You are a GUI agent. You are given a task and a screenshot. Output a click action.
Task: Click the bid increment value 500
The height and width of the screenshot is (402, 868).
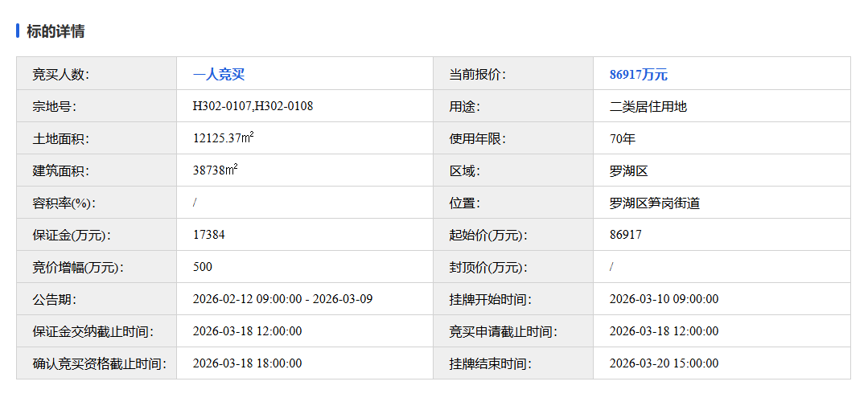point(203,267)
